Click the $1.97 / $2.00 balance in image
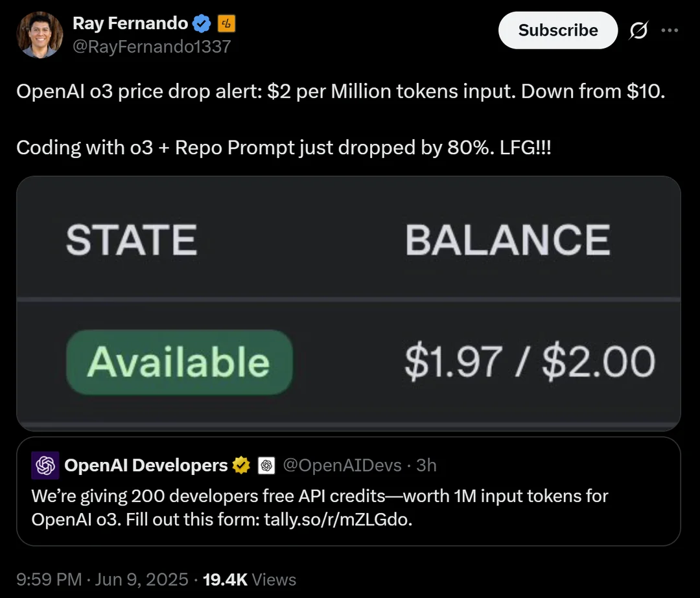Image resolution: width=700 pixels, height=598 pixels. pyautogui.click(x=530, y=362)
